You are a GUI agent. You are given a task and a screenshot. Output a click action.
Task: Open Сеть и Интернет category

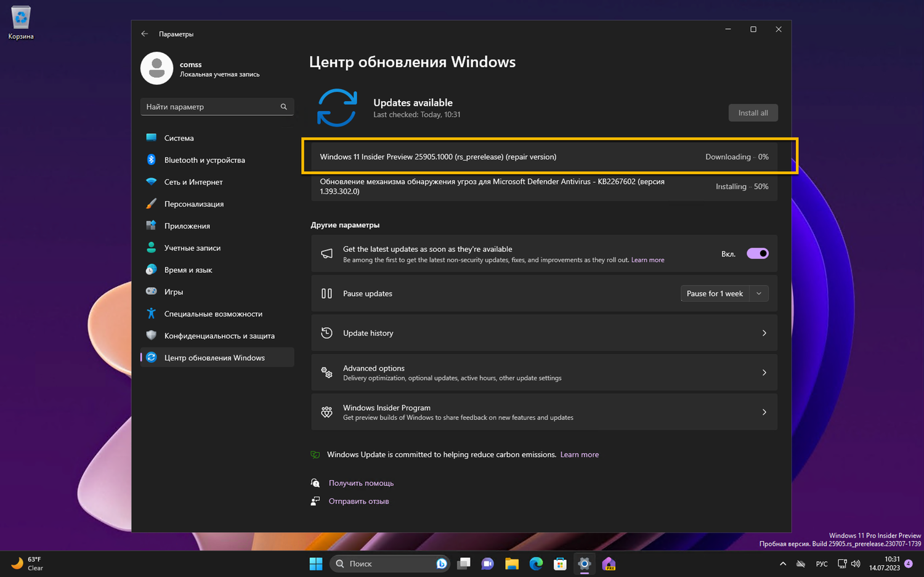coord(217,182)
